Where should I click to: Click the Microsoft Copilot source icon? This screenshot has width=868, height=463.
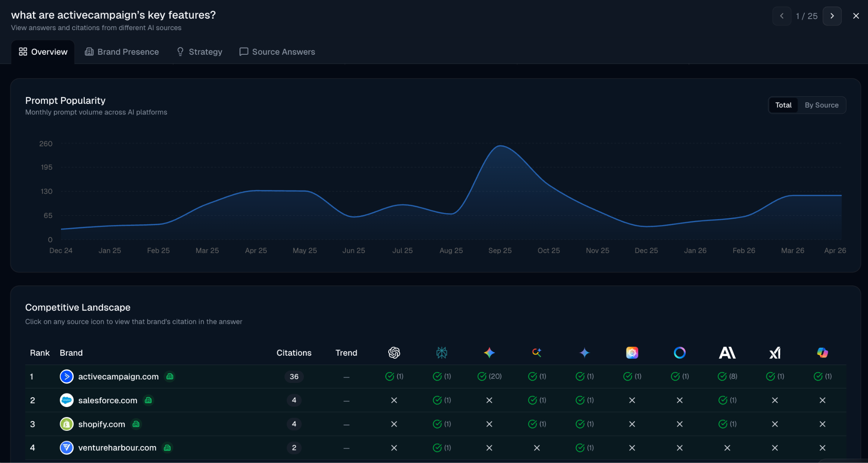[822, 353]
